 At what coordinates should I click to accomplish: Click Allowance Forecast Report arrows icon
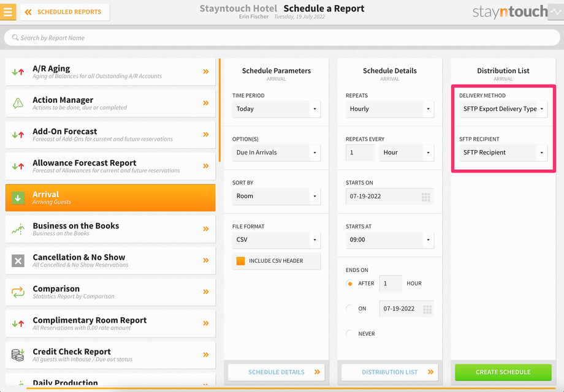coord(18,167)
